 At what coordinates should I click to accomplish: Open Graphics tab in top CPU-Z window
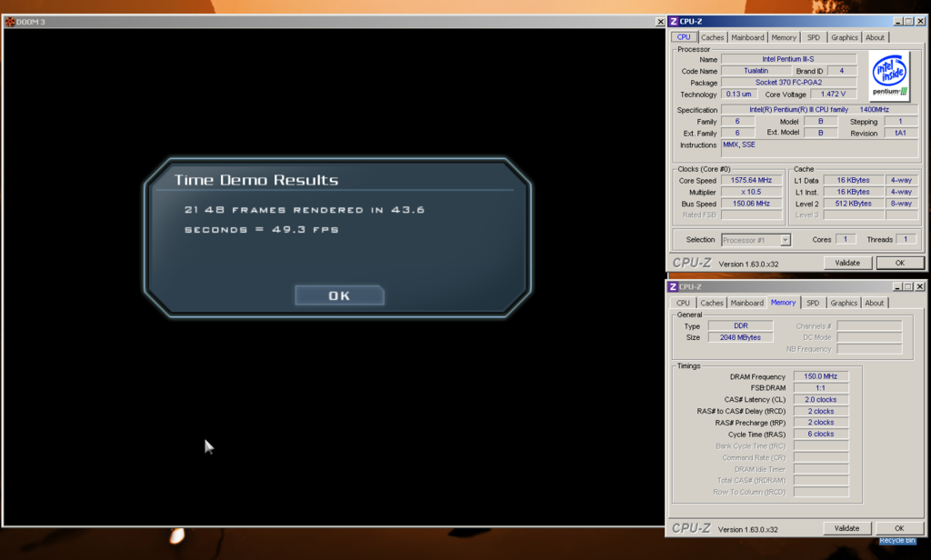coord(845,37)
